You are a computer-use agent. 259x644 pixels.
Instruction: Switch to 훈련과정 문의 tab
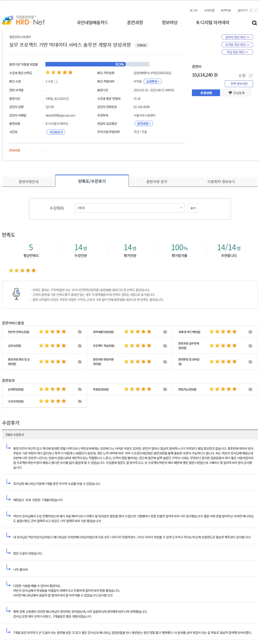tap(157, 182)
